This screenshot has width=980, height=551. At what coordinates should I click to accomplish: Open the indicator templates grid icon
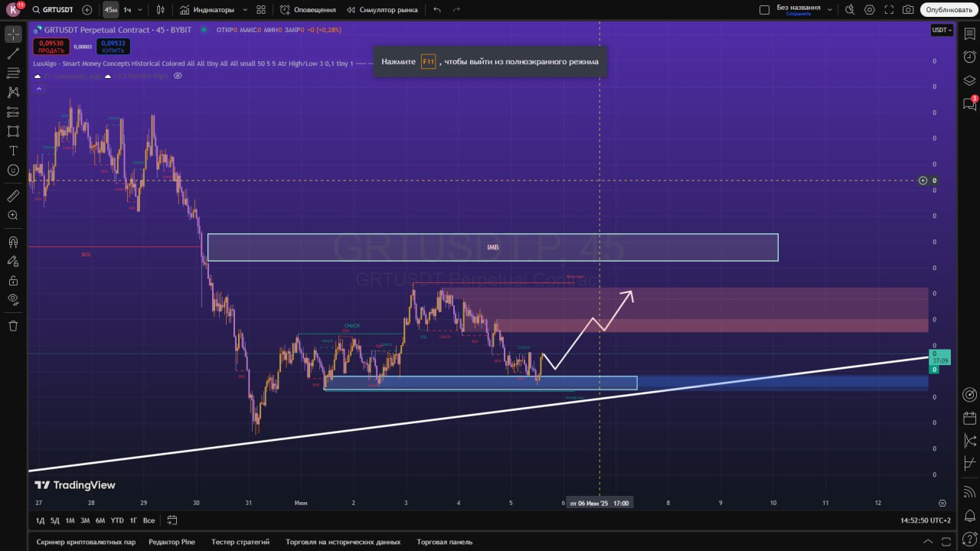[261, 10]
